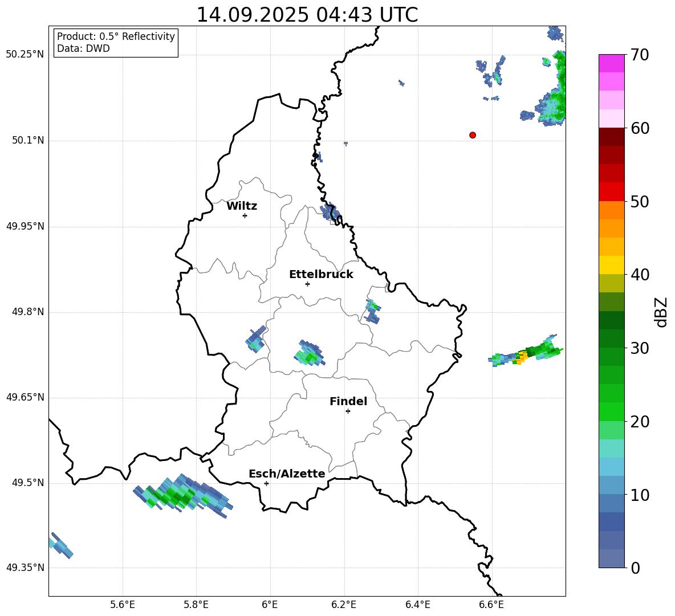The width and height of the screenshot is (675, 616).
Task: Click the 60 value on colorbar
Action: [x=640, y=128]
